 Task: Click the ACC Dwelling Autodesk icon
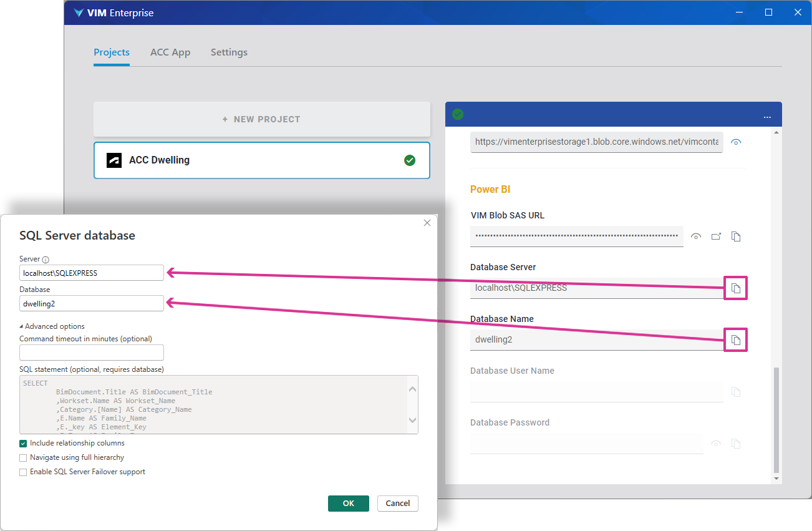tap(114, 160)
